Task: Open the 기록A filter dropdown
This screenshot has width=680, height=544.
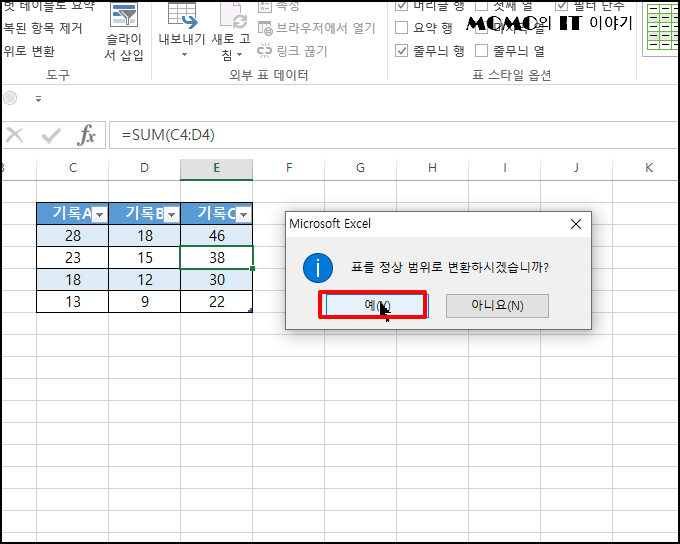Action: (x=100, y=215)
